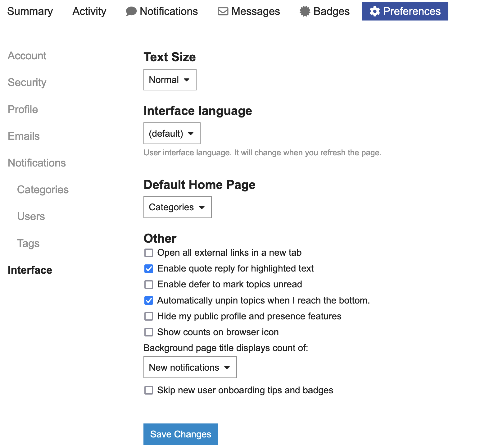The width and height of the screenshot is (503, 448).
Task: Expand the Interface language dropdown
Action: pos(172,134)
